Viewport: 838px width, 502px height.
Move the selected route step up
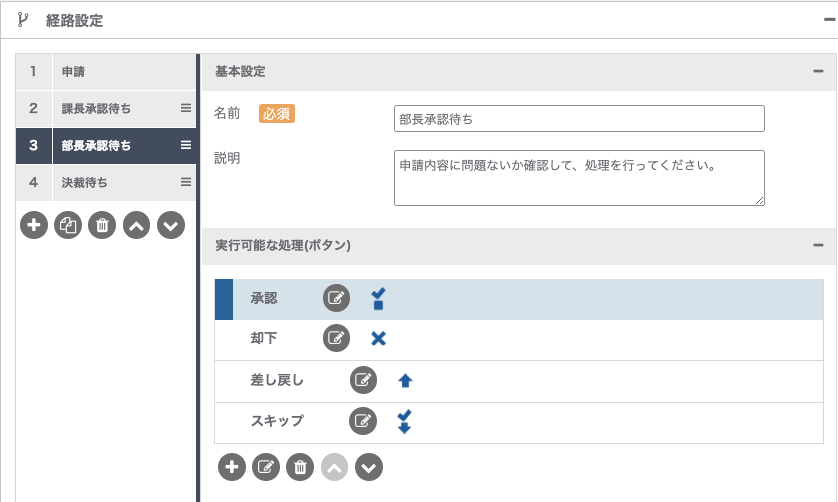click(x=136, y=225)
